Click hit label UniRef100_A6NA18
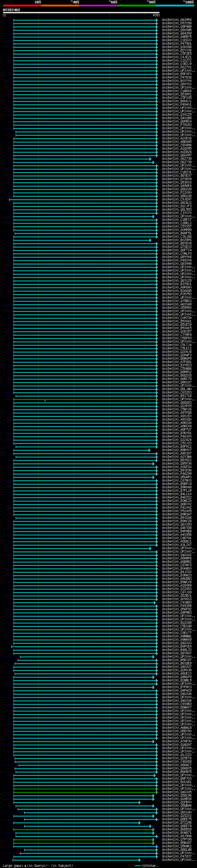 click(176, 728)
